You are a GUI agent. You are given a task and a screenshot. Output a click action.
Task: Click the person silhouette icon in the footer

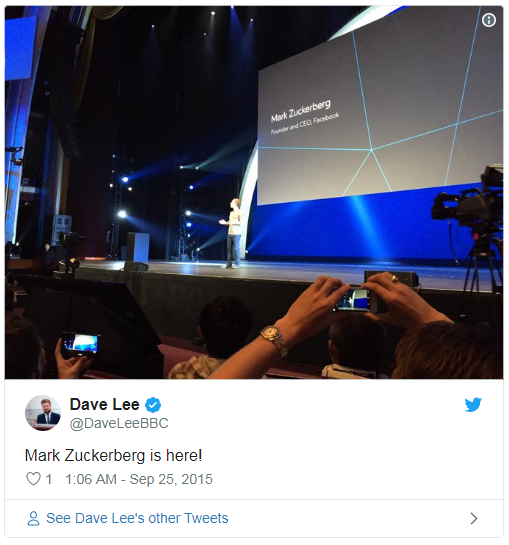(x=33, y=518)
